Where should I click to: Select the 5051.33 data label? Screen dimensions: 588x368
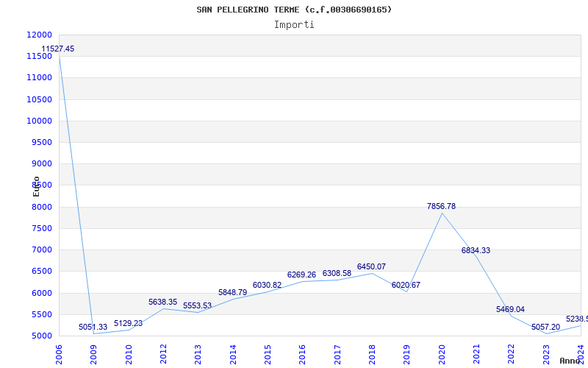point(93,327)
